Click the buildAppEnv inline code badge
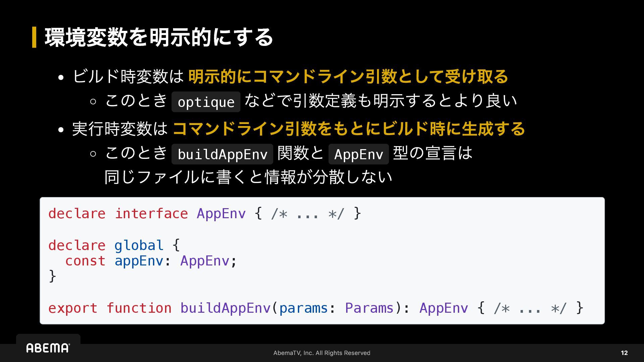Screen dimensions: 644x362 click(x=222, y=154)
